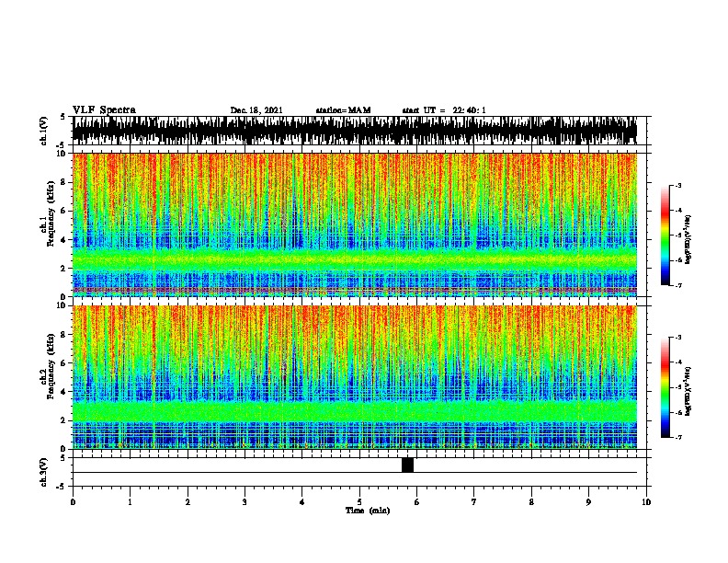Click the ch.2 colorbar log(PSD) unit label
Image resolution: width=728 pixels, height=563 pixels.
[x=688, y=391]
